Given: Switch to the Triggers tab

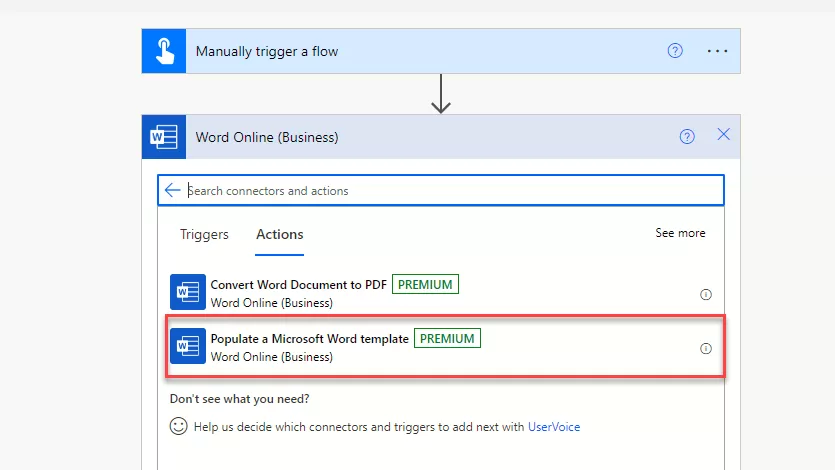Looking at the screenshot, I should (204, 234).
